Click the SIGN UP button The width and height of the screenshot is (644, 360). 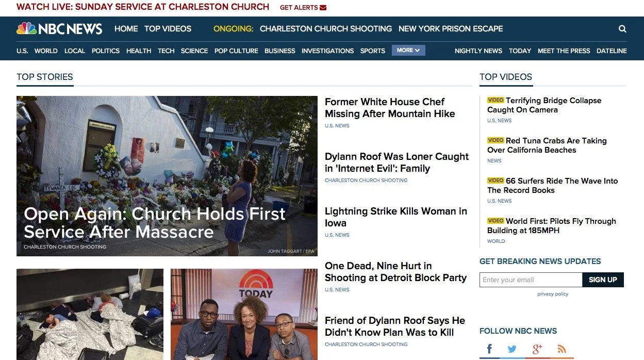(603, 280)
